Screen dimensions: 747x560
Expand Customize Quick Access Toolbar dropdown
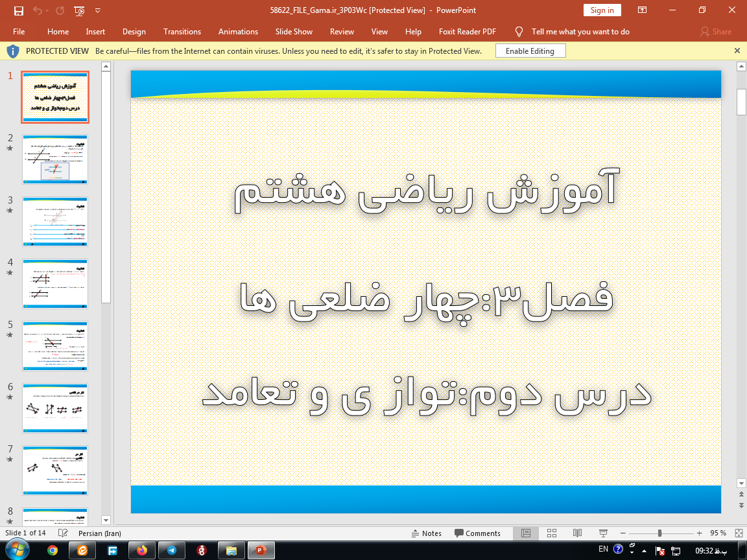point(98,10)
